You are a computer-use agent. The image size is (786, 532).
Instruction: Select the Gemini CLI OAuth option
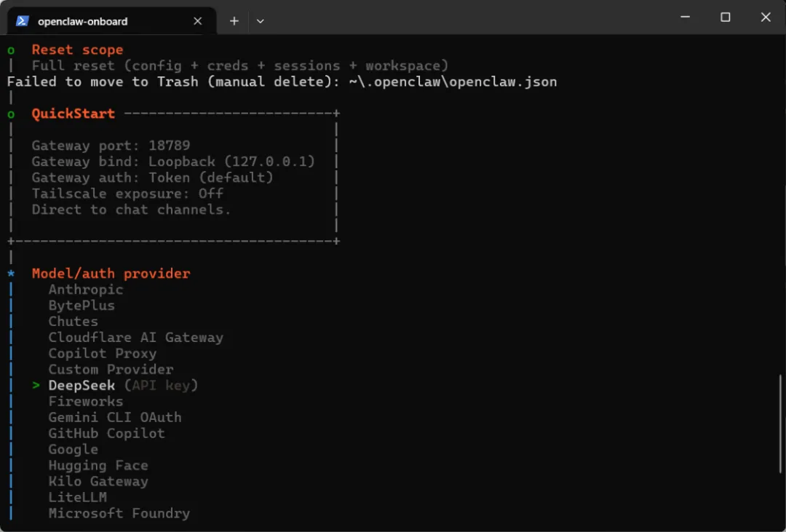click(x=115, y=417)
